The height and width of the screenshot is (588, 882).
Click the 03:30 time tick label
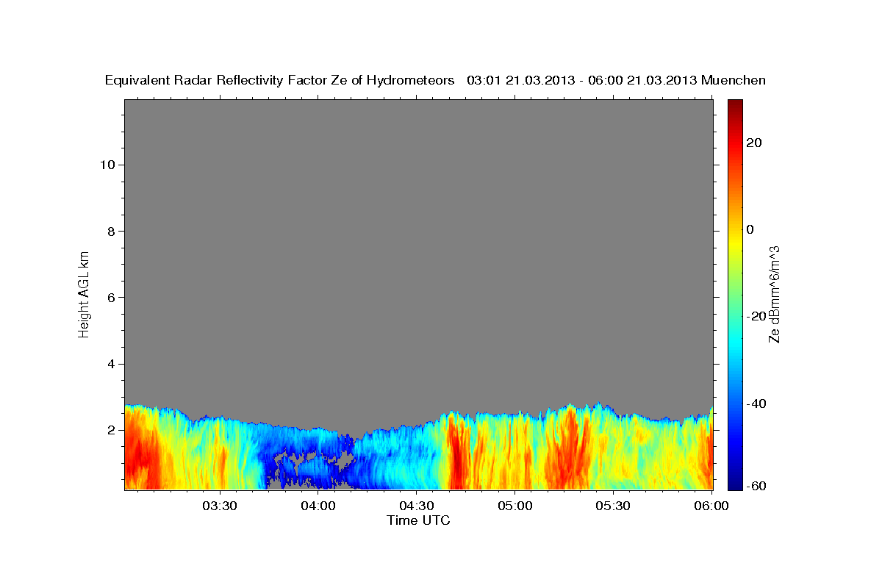[220, 506]
